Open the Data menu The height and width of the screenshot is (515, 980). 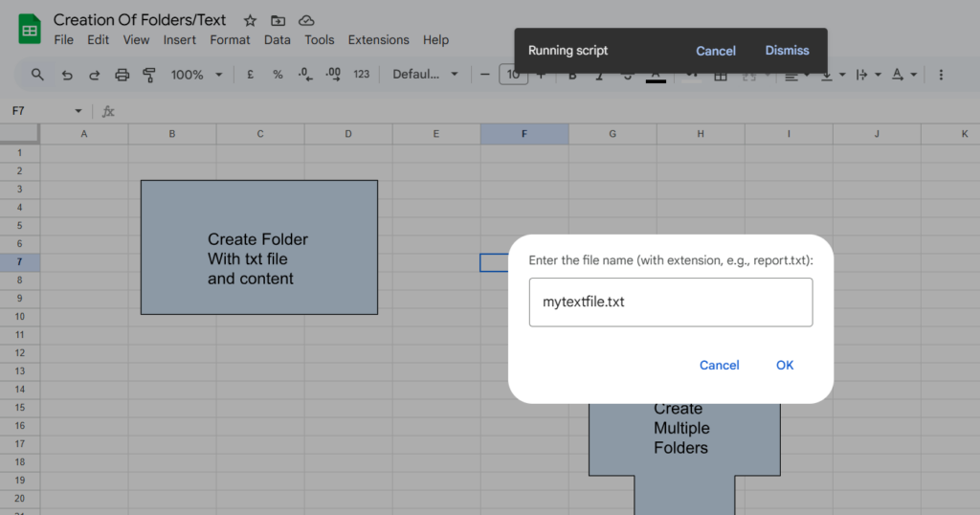tap(277, 40)
